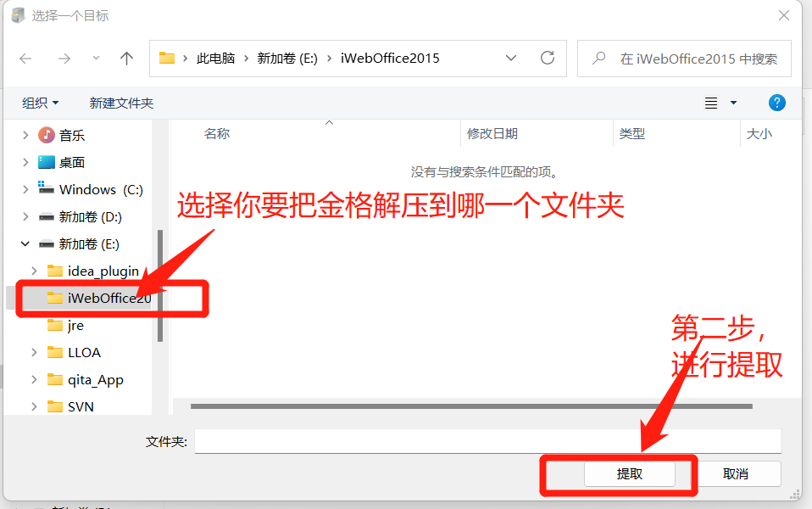Open recent locations dropdown arrow

(x=96, y=59)
